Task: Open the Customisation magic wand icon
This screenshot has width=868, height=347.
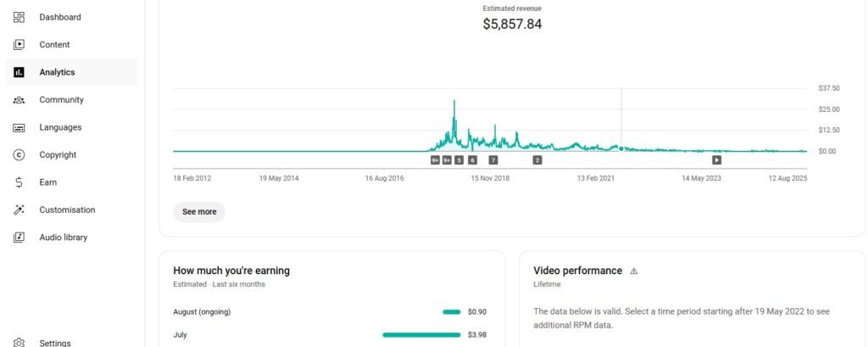Action: 19,210
